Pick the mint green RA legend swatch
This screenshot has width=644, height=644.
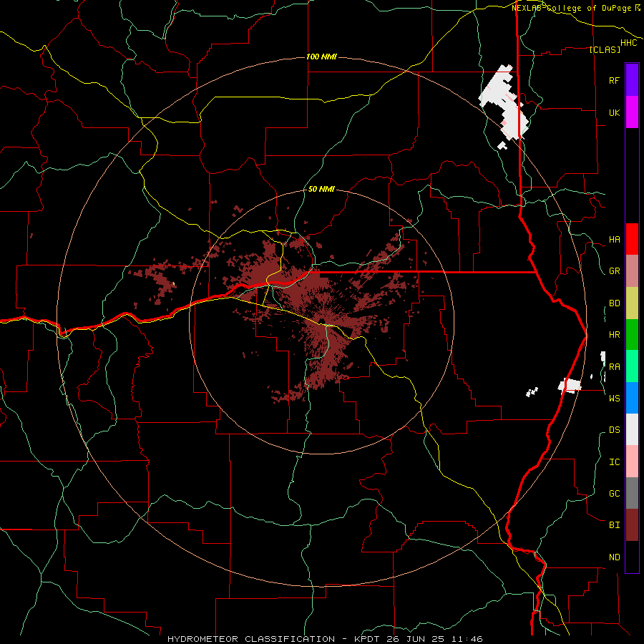pyautogui.click(x=632, y=366)
